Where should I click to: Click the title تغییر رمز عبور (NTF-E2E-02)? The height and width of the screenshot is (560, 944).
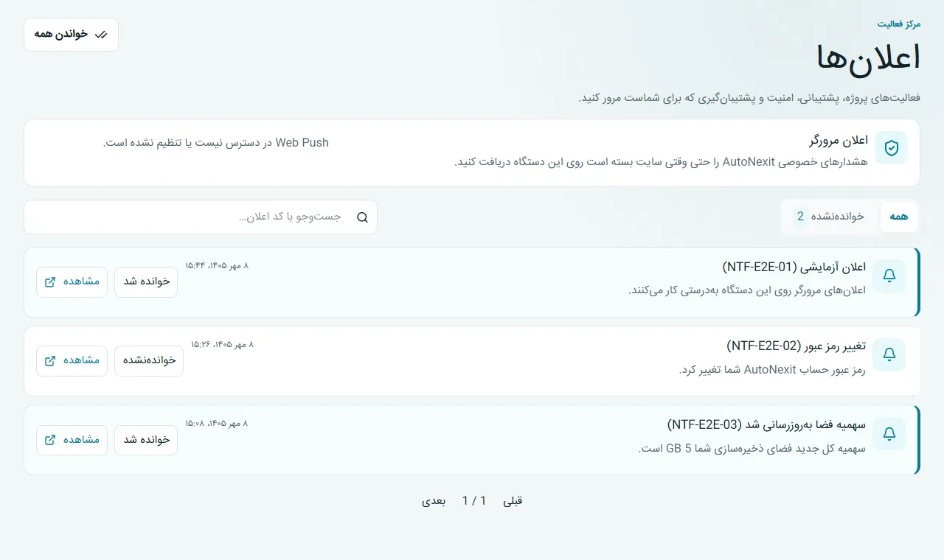(x=796, y=346)
